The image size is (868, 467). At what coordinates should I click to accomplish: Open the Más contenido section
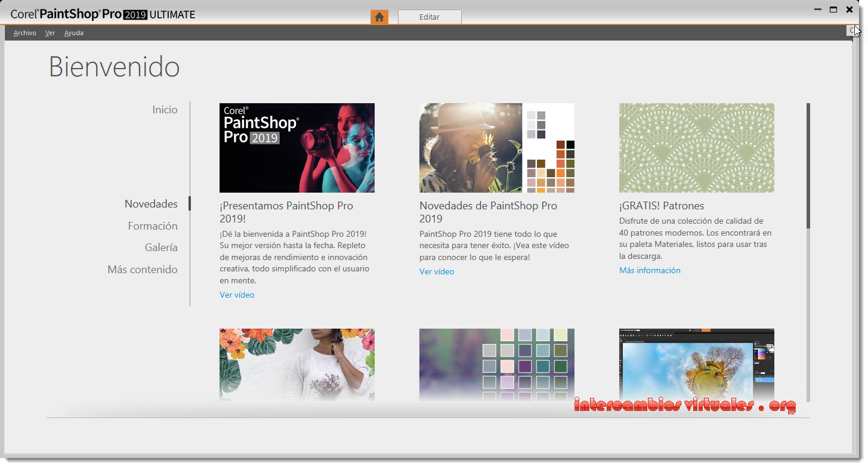point(143,270)
